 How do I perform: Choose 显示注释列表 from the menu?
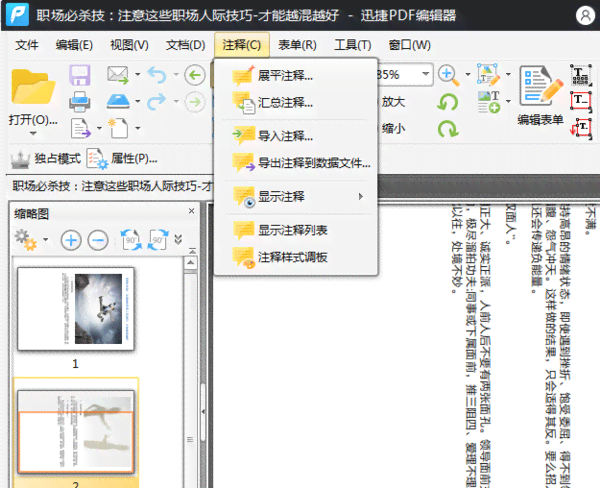pyautogui.click(x=296, y=230)
